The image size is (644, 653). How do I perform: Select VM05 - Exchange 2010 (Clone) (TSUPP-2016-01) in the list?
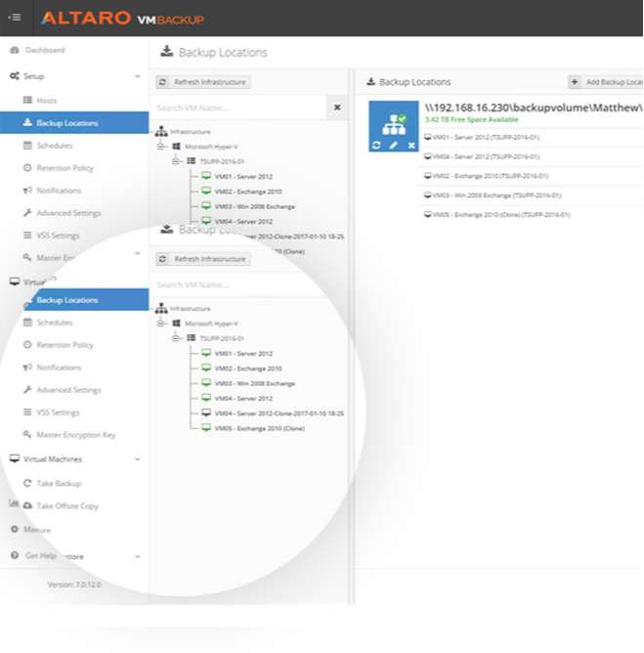pyautogui.click(x=501, y=215)
